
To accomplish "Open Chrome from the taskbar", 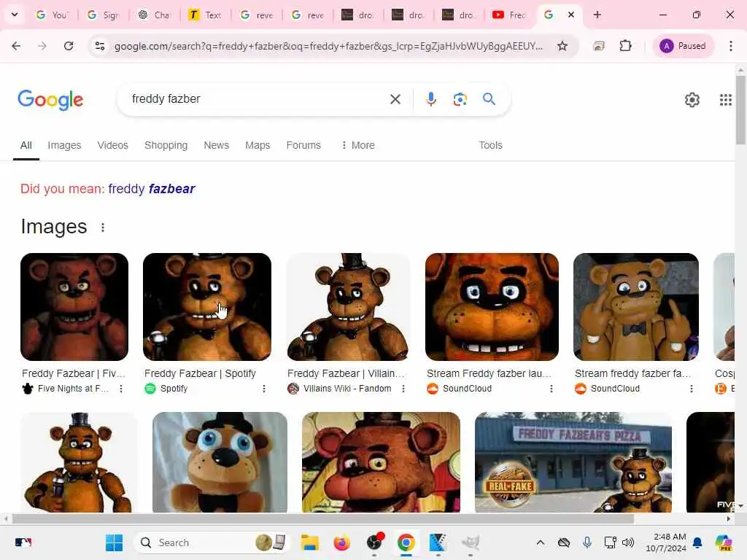I will pos(406,542).
